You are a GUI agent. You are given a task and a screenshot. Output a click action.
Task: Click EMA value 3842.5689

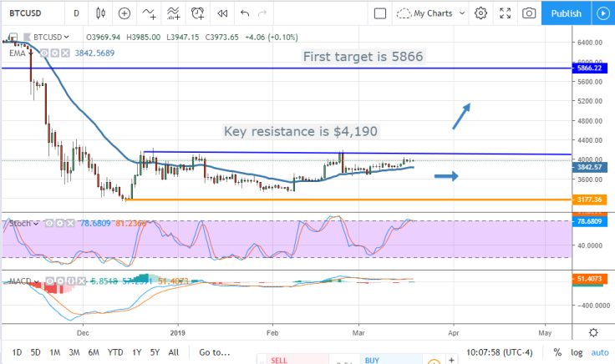point(94,53)
